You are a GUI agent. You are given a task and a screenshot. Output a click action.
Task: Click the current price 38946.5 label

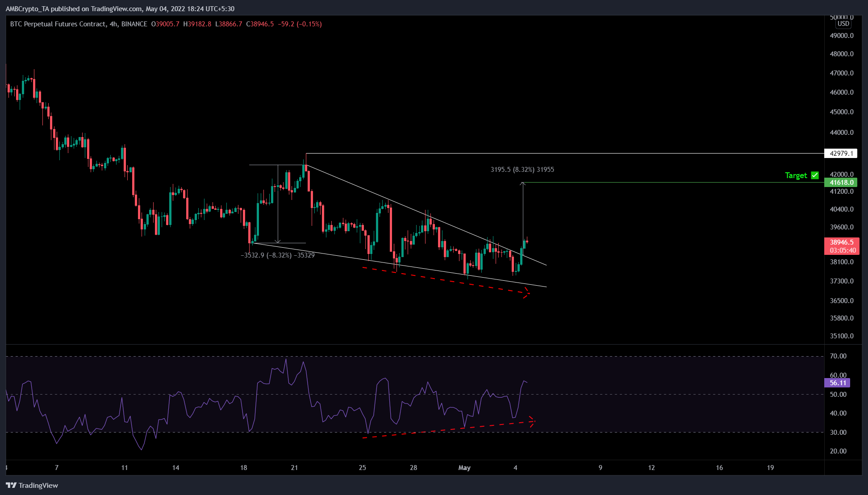point(842,242)
